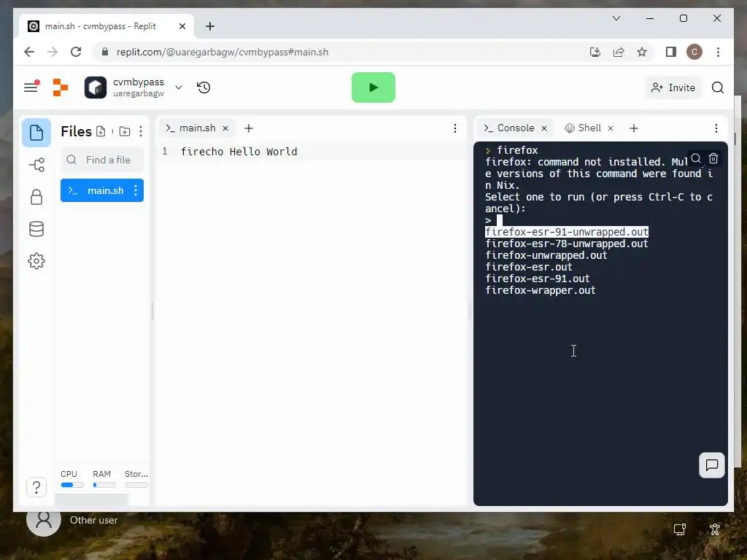This screenshot has height=560, width=747.
Task: Click the cvmbypass repl cube icon
Action: click(x=96, y=87)
